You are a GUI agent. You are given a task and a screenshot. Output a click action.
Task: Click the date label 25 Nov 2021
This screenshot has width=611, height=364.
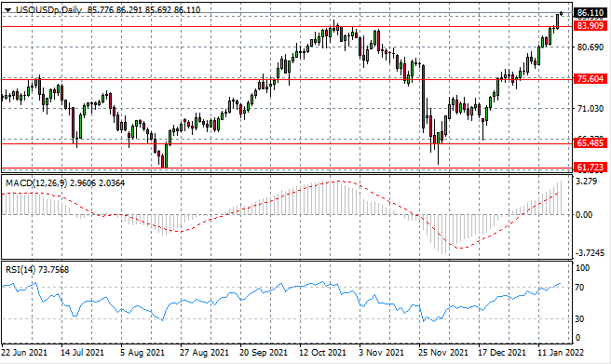coord(443,353)
